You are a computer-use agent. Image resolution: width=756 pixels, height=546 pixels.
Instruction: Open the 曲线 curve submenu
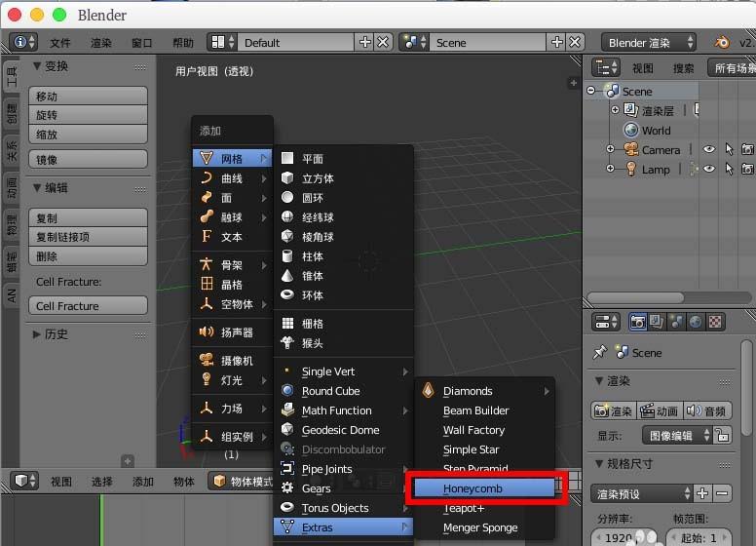[233, 178]
